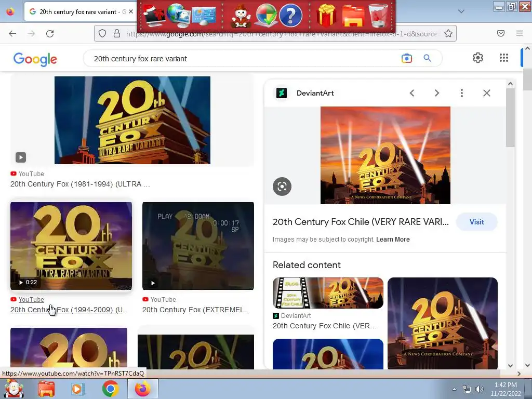Open the large Fox Chile preview image
The height and width of the screenshot is (399, 532).
point(385,155)
